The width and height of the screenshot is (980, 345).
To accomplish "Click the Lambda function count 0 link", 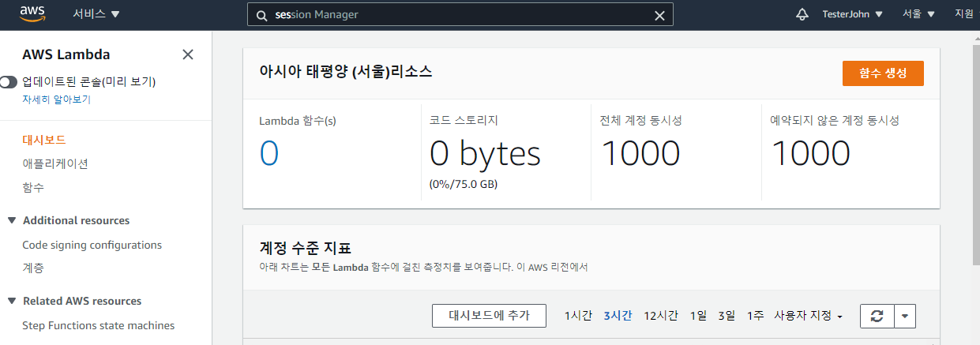I will [268, 153].
